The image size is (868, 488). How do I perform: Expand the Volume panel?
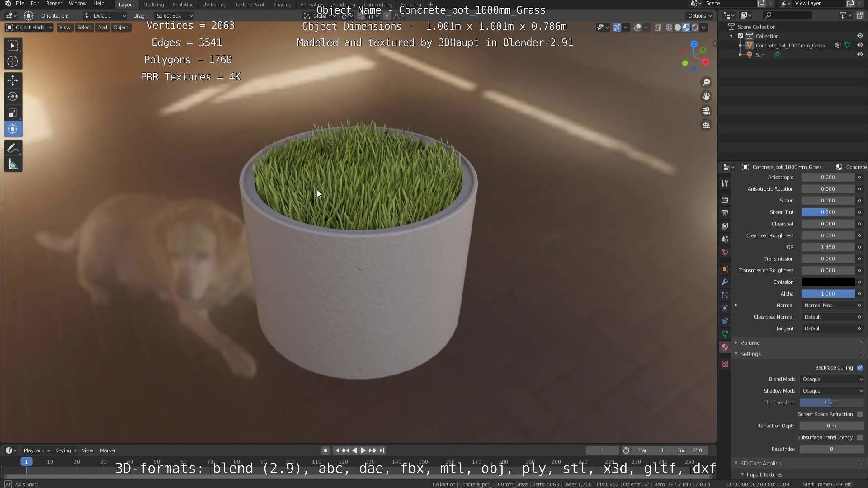pos(750,343)
